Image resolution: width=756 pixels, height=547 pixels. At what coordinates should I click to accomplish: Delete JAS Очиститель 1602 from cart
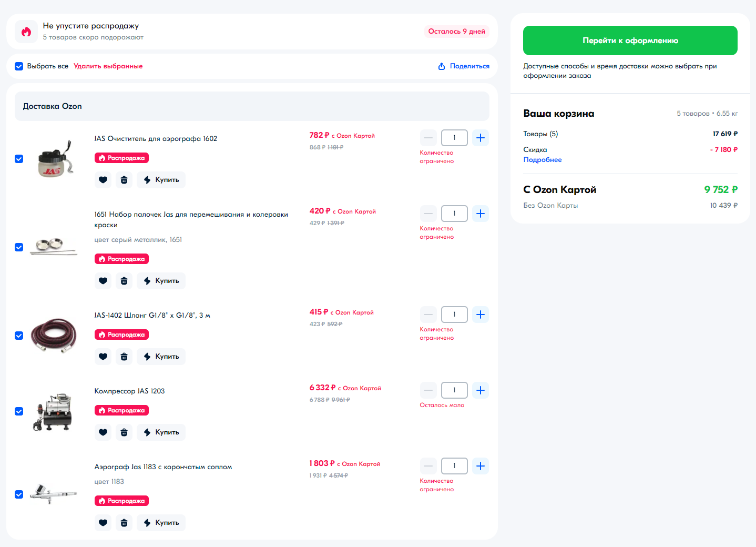pyautogui.click(x=124, y=180)
